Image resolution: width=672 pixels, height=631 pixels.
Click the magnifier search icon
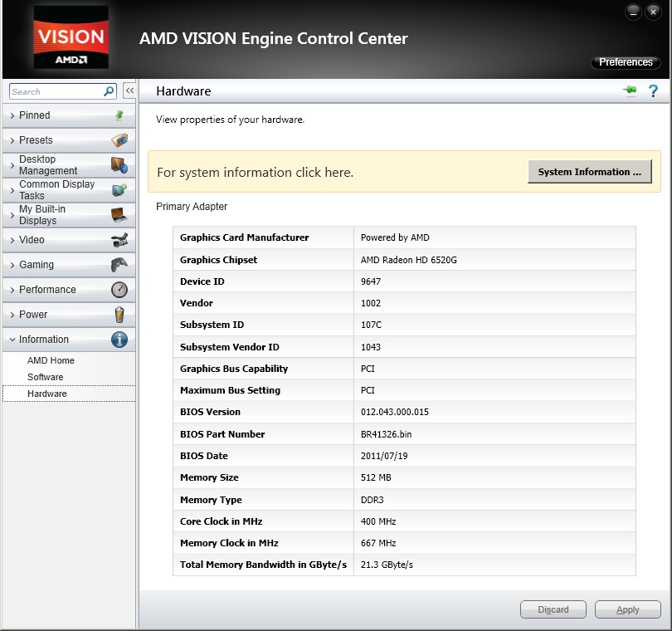click(x=109, y=91)
